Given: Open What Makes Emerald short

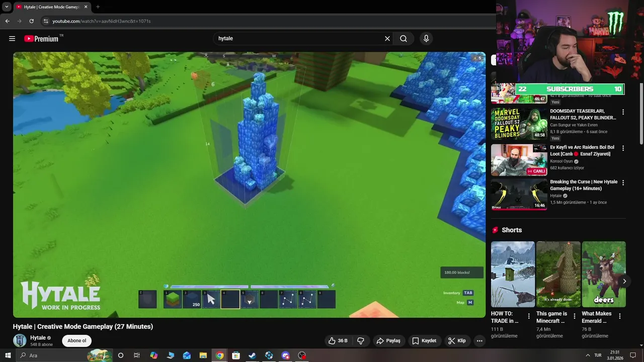Looking at the screenshot, I should 604,275.
